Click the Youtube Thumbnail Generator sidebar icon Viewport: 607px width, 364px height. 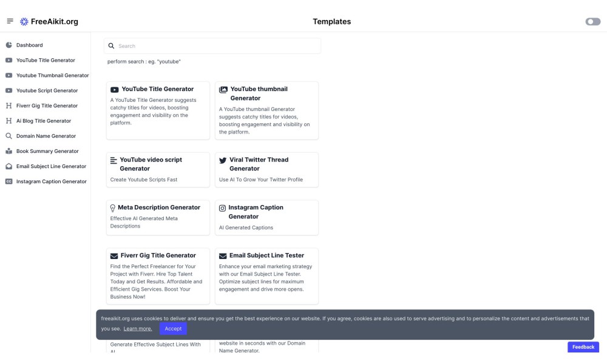8,75
